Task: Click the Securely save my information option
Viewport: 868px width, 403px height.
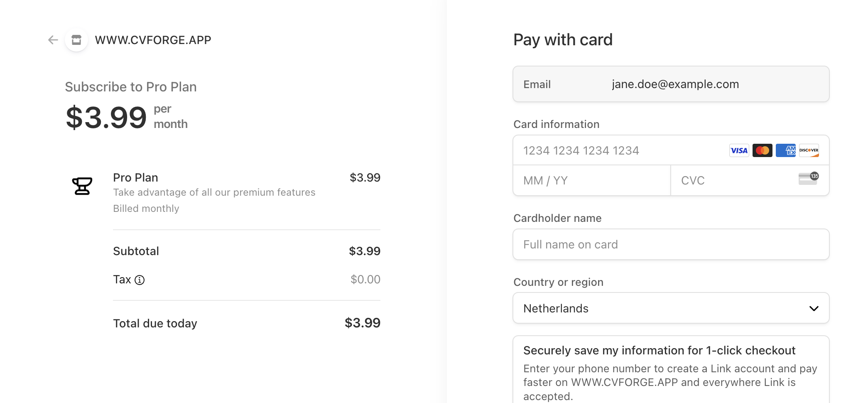Action: [x=659, y=351]
